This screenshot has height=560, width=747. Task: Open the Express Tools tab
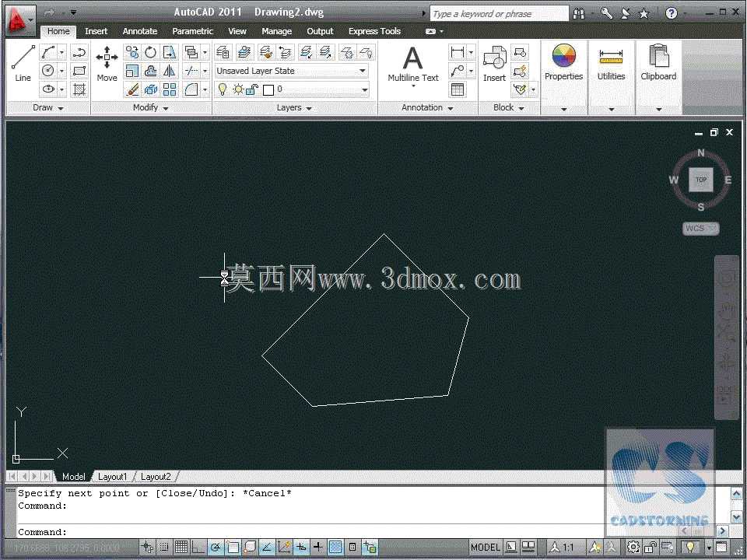(374, 31)
